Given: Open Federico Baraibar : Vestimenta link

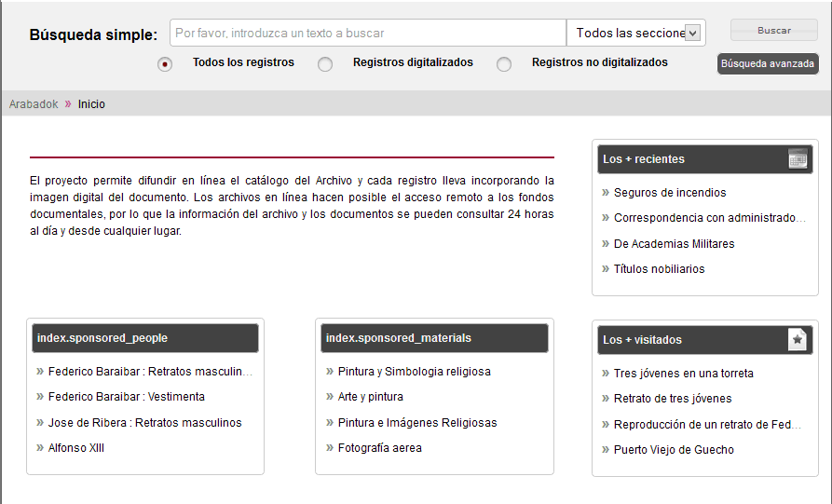Looking at the screenshot, I should click(x=126, y=397).
